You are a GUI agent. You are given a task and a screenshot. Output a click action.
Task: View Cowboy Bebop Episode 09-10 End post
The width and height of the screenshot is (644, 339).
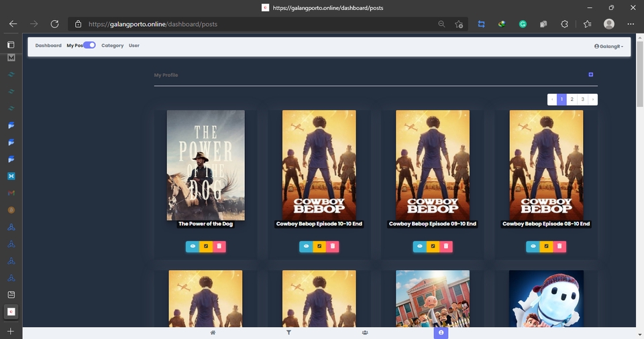click(x=419, y=247)
